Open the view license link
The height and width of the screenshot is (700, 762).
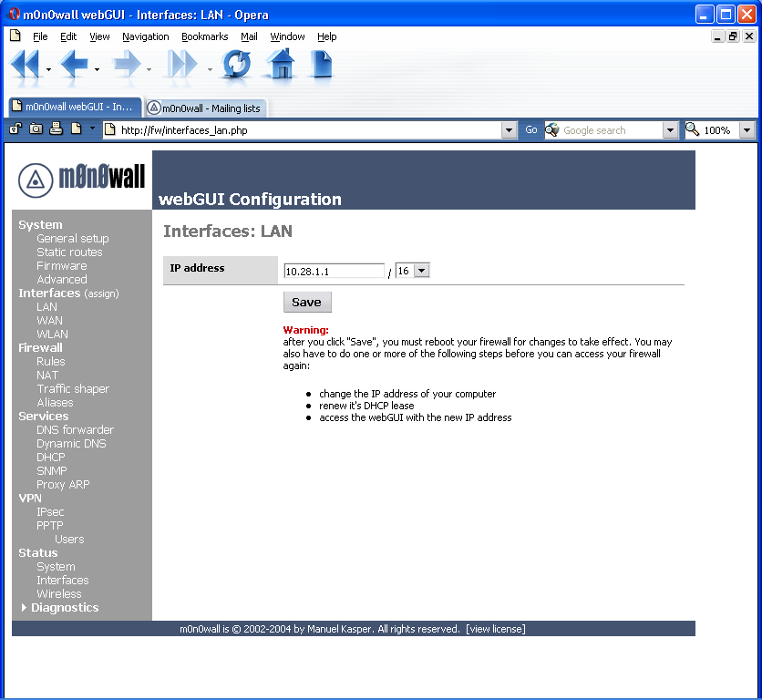495,629
